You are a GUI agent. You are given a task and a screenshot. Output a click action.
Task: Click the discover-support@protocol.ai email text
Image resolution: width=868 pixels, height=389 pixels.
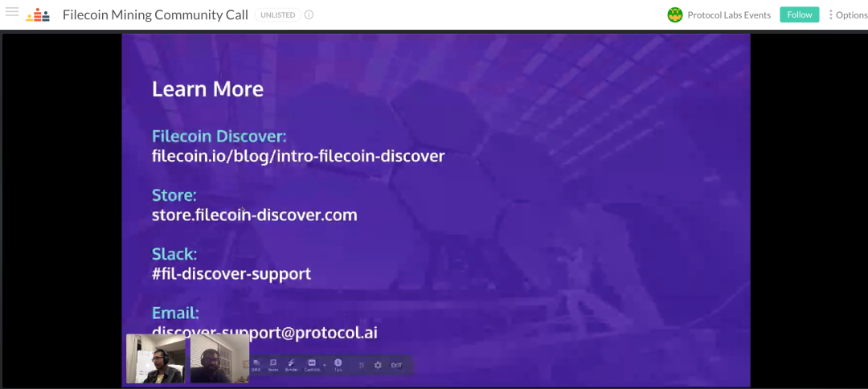[x=264, y=333]
